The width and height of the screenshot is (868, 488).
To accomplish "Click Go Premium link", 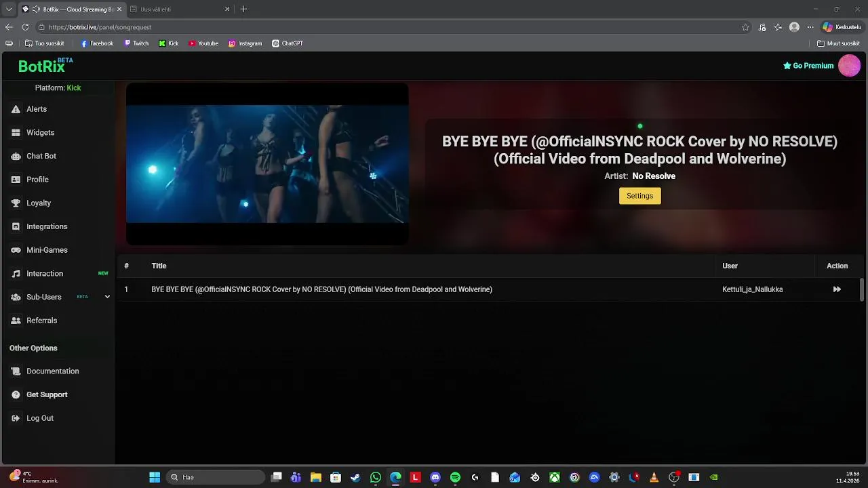I will pos(808,66).
